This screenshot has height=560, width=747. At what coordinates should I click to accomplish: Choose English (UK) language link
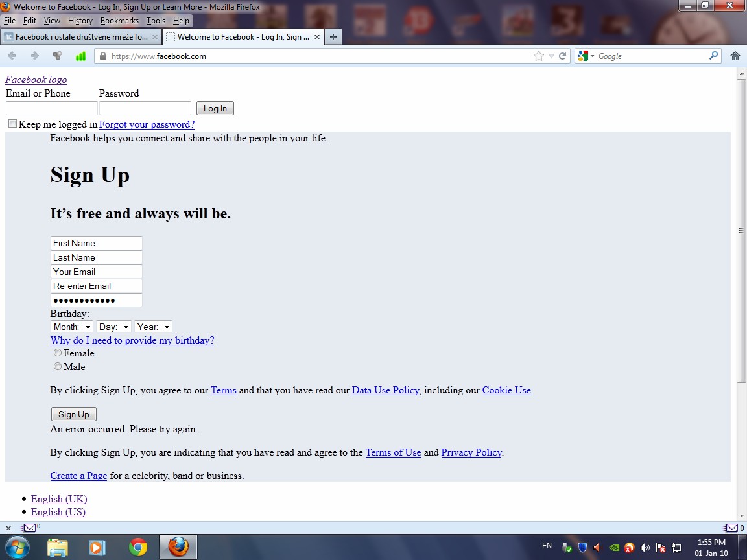[59, 498]
